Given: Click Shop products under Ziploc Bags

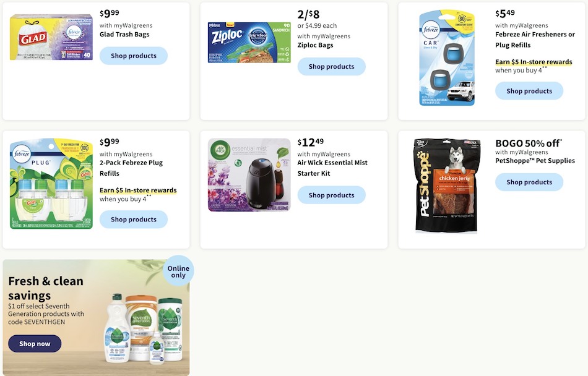Looking at the screenshot, I should pos(332,67).
